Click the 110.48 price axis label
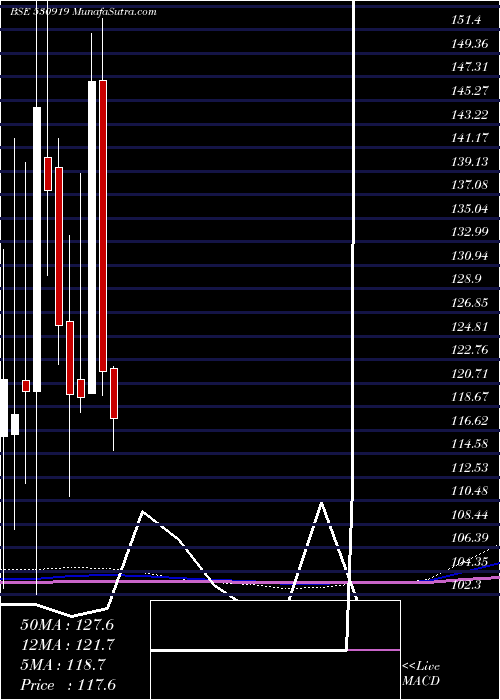 pyautogui.click(x=469, y=491)
